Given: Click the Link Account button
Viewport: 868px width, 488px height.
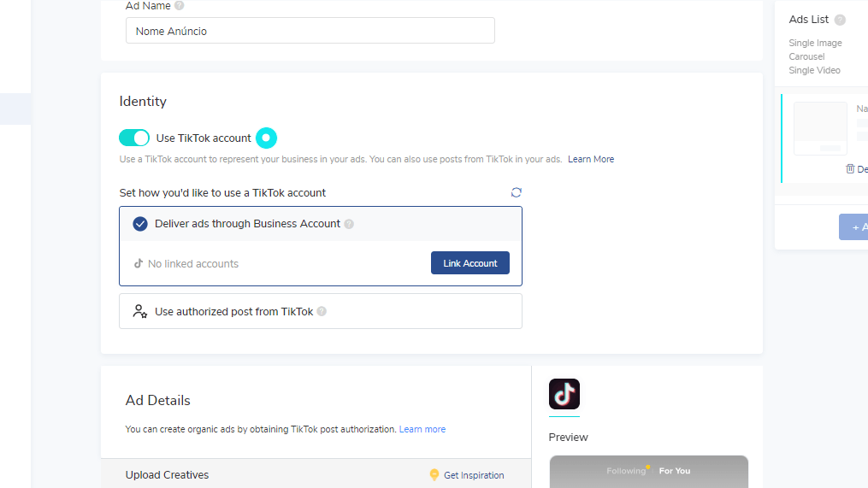Looking at the screenshot, I should click(x=470, y=263).
